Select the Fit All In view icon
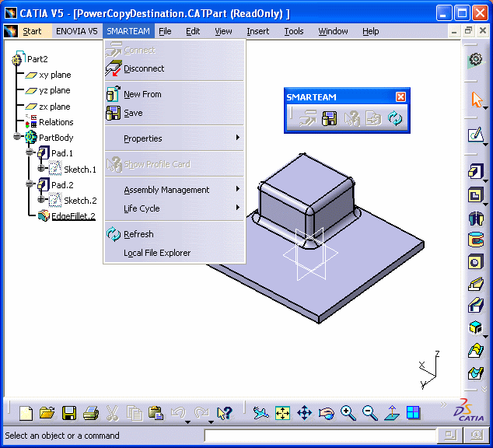 (282, 413)
